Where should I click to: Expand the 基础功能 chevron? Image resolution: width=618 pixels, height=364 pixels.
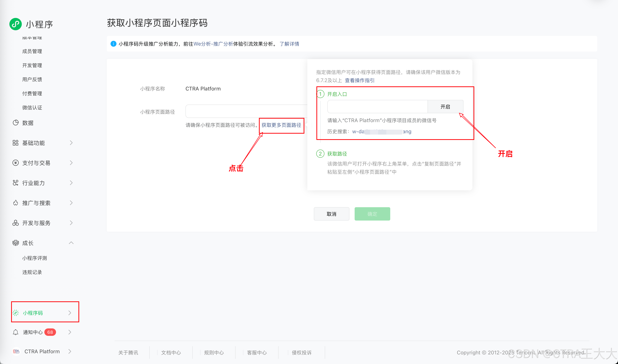click(x=71, y=143)
